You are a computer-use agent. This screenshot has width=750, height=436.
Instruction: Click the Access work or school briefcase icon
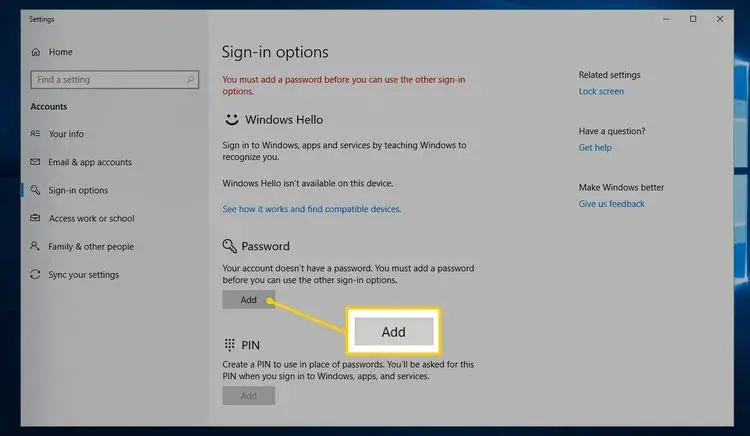pyautogui.click(x=35, y=218)
